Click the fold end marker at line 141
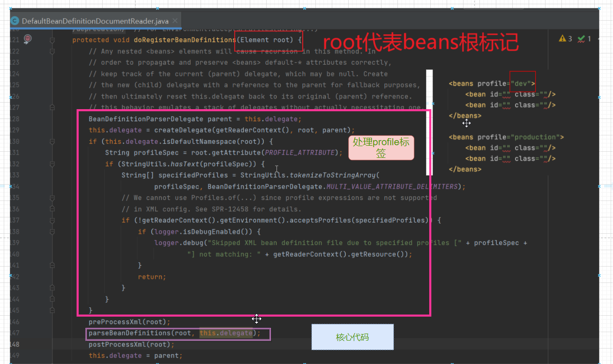 click(x=52, y=265)
